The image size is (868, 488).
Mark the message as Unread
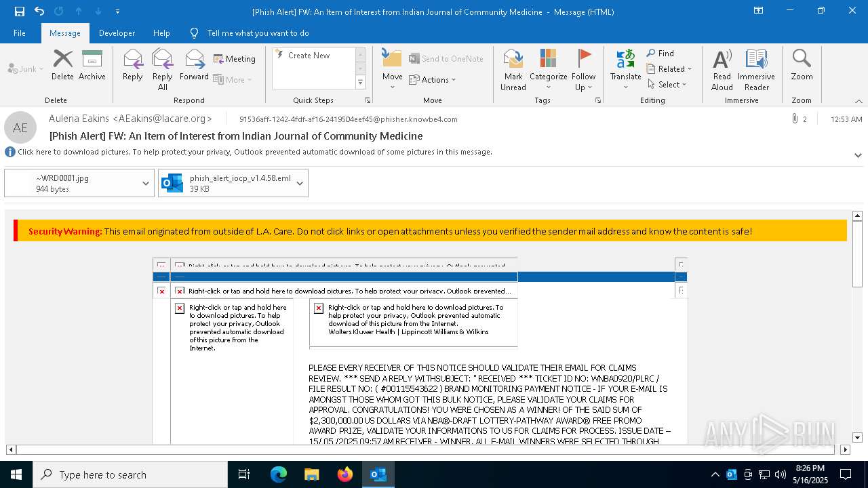(x=513, y=70)
